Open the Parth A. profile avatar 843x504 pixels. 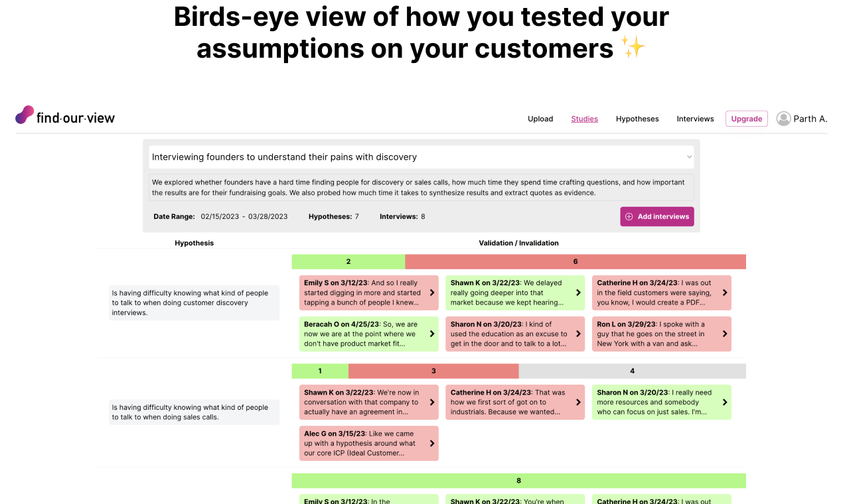point(783,118)
